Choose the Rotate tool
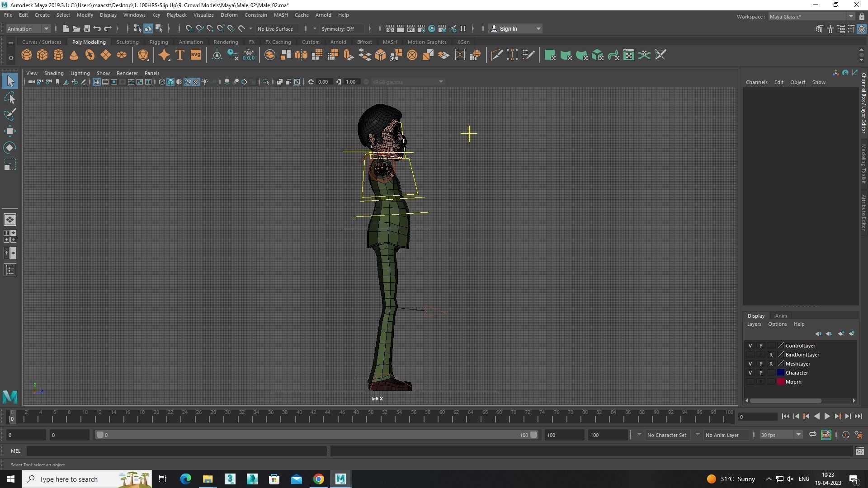 [10, 148]
